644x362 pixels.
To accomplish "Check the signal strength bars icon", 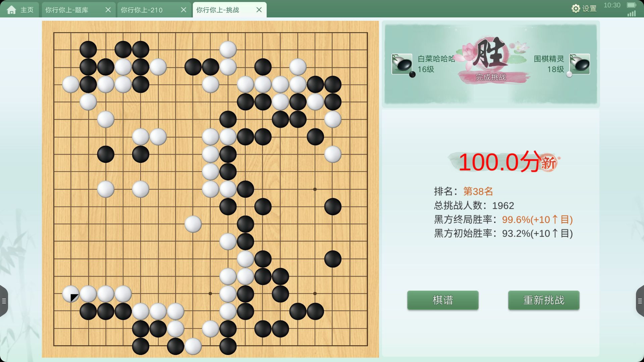I will pyautogui.click(x=632, y=13).
